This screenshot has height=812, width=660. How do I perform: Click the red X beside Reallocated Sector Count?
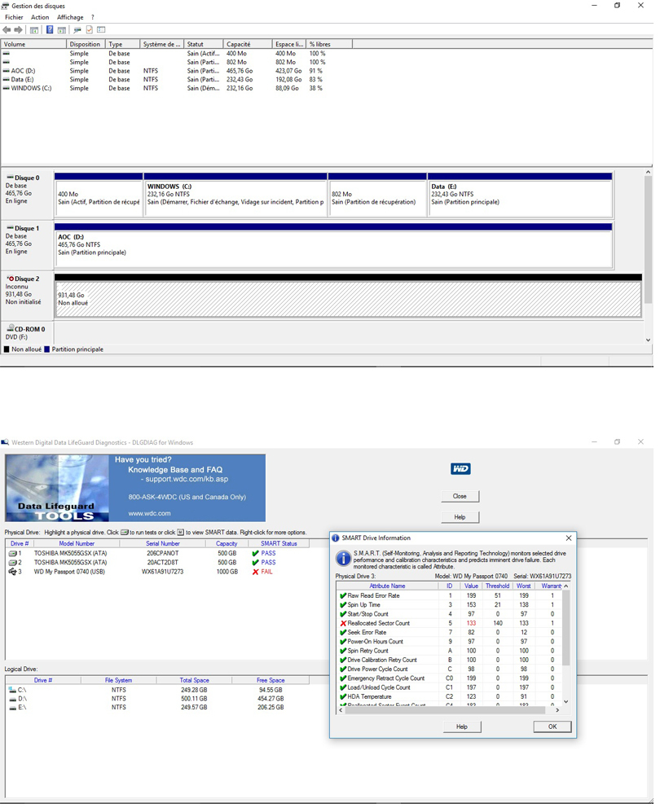tap(343, 624)
